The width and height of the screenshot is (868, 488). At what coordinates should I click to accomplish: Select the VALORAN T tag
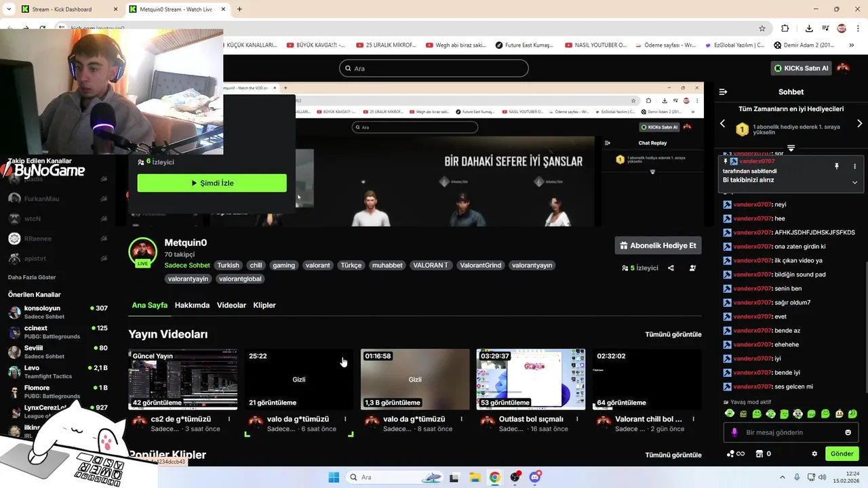tap(431, 265)
